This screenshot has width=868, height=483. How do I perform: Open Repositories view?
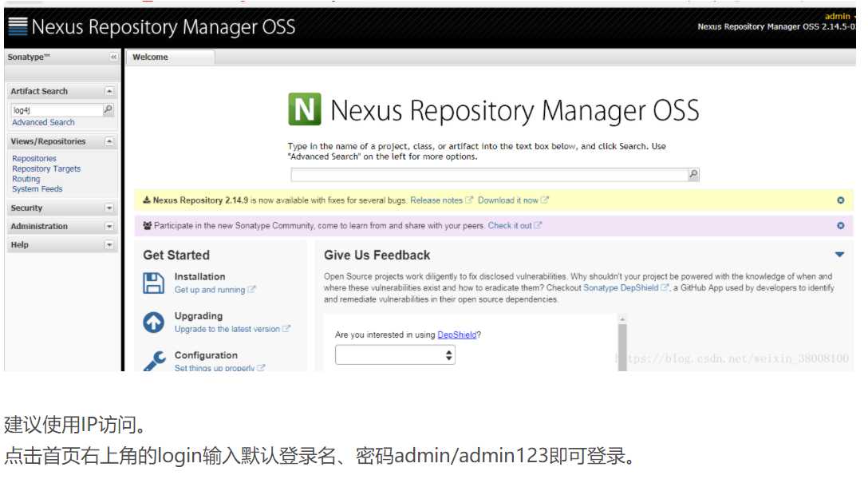point(34,158)
